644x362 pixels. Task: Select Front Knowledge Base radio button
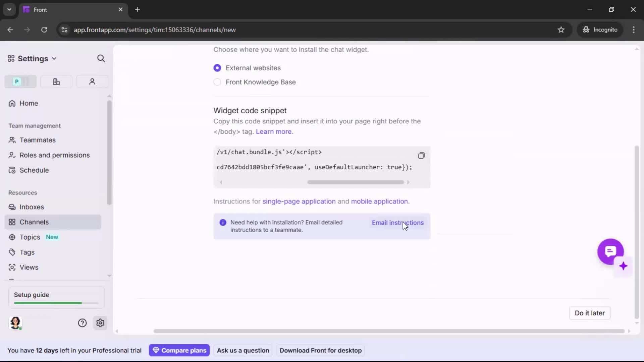tap(217, 82)
